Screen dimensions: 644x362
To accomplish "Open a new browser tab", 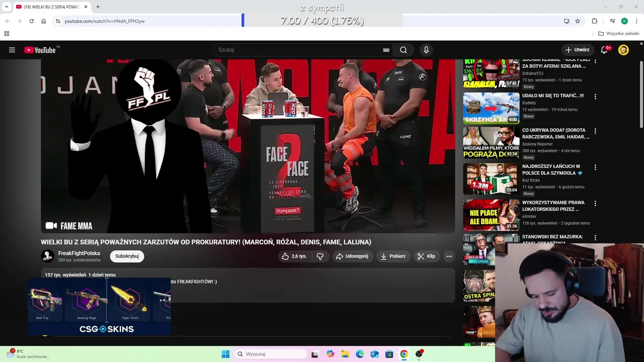I will (98, 7).
